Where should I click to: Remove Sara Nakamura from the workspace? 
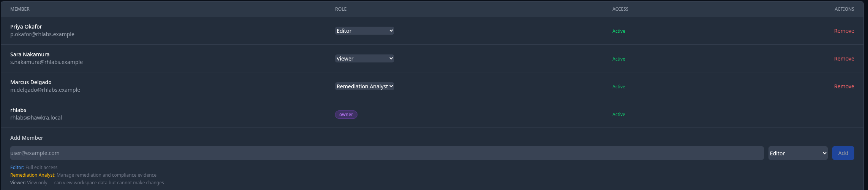click(844, 59)
